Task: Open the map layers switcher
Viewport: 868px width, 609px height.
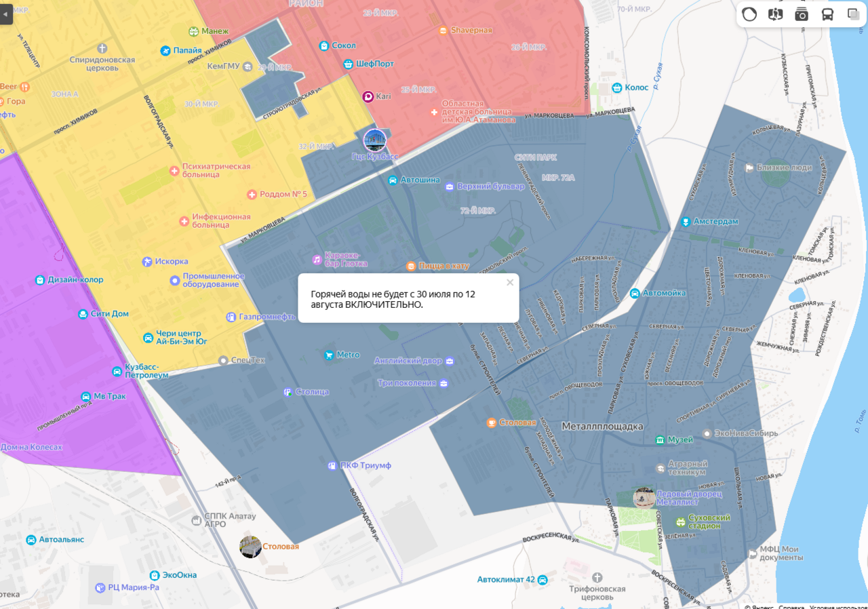Action: [853, 14]
